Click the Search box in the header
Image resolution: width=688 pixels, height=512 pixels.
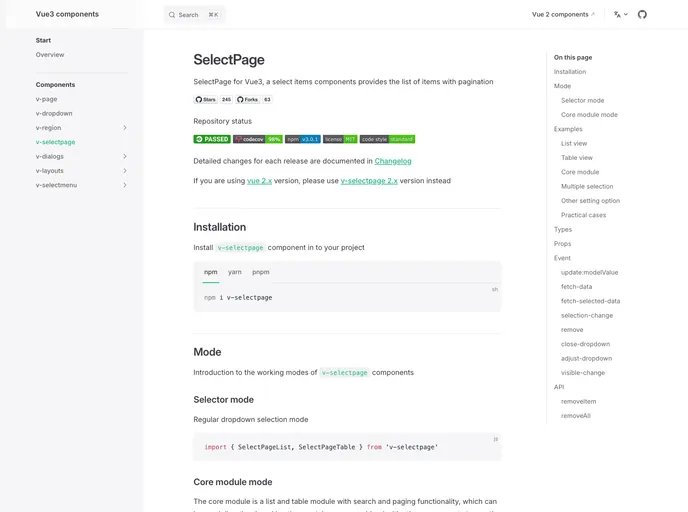tap(194, 15)
